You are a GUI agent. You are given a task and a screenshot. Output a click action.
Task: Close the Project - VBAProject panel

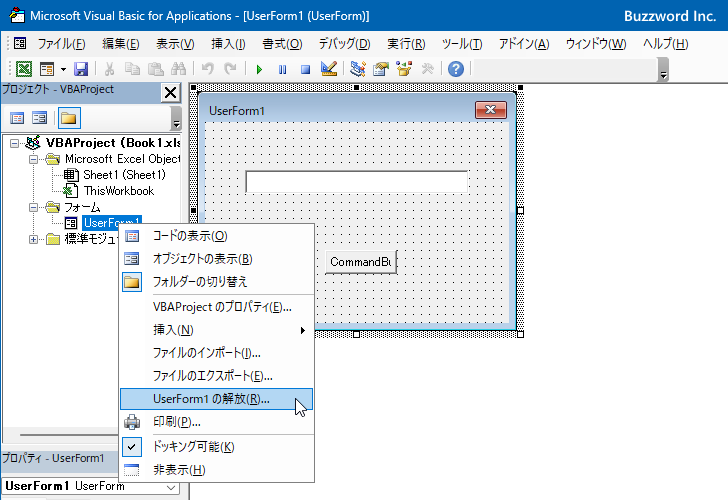(170, 92)
